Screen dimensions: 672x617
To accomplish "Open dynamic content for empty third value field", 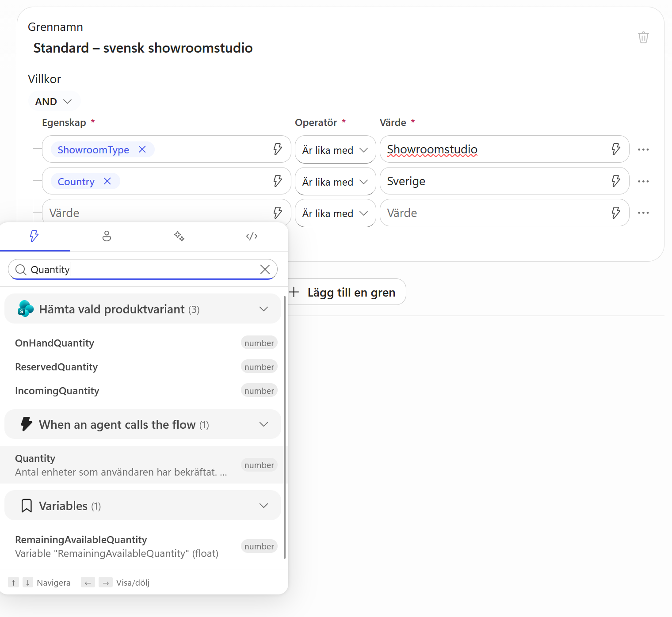I will pyautogui.click(x=616, y=213).
